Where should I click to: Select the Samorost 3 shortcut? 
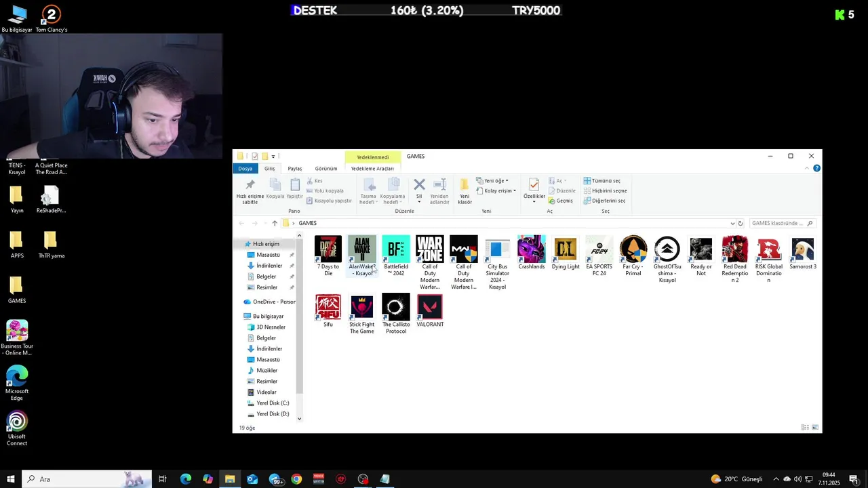coord(803,253)
